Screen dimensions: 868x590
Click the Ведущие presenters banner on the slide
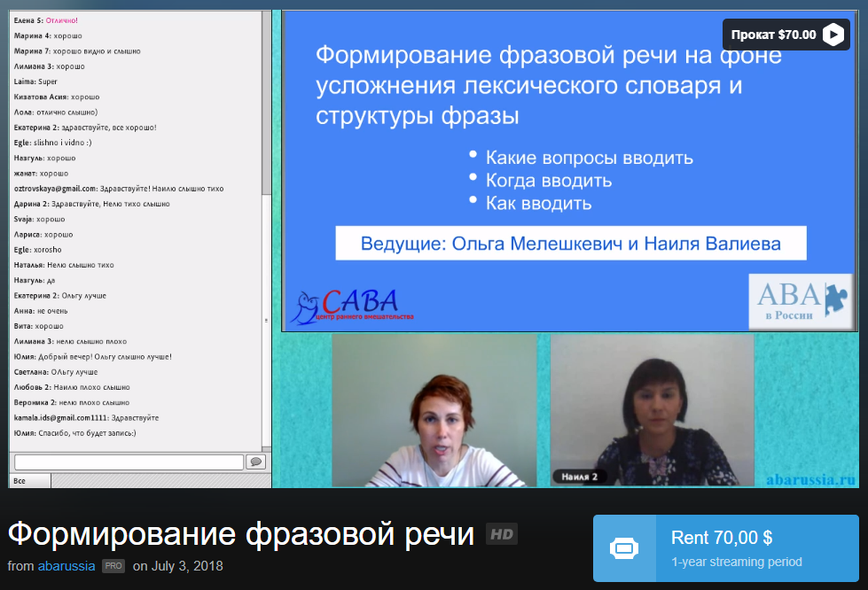pyautogui.click(x=570, y=244)
